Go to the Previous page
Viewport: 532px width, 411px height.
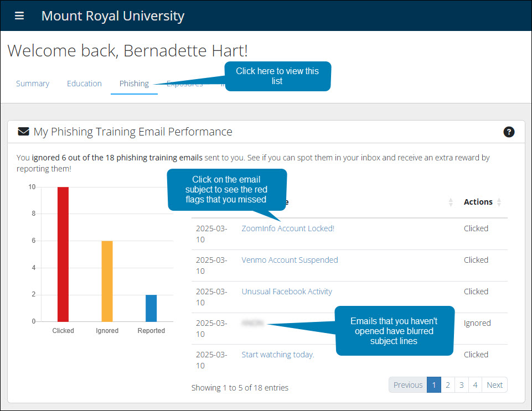coord(408,385)
